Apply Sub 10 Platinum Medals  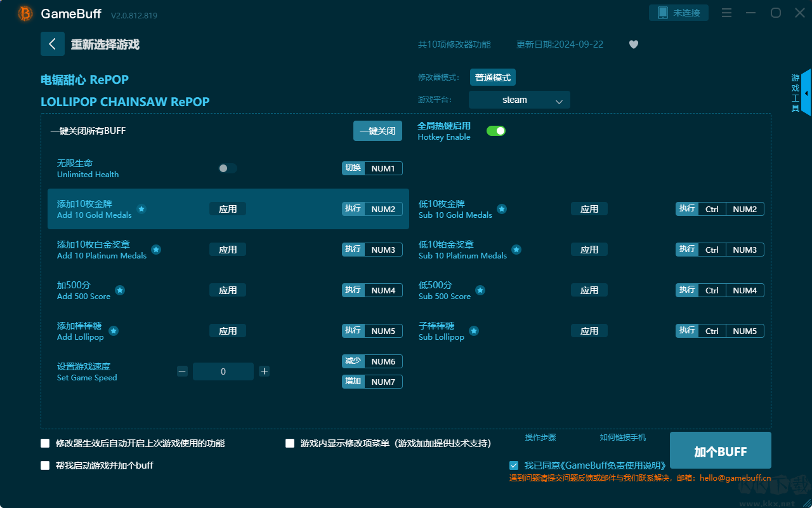pos(589,250)
